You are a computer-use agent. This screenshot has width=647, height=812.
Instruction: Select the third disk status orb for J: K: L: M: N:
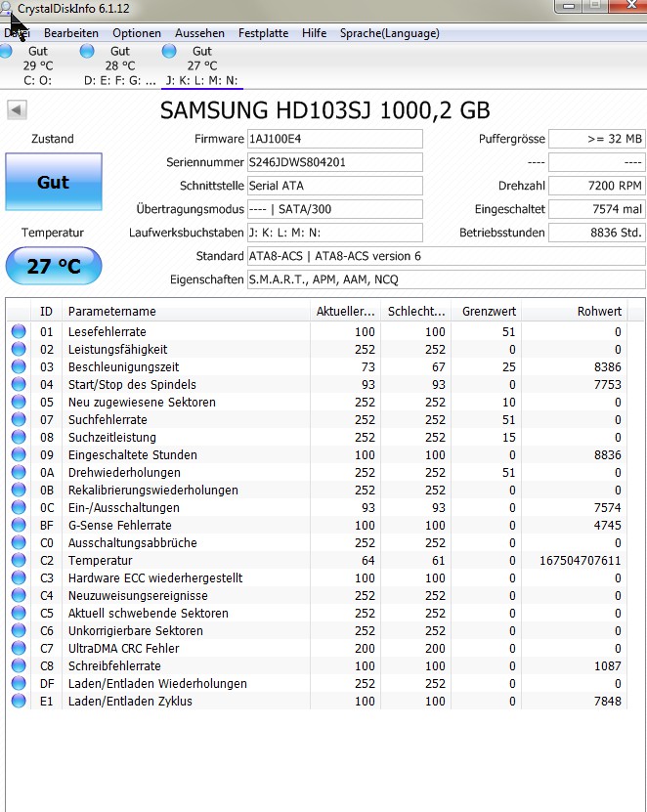click(x=169, y=51)
